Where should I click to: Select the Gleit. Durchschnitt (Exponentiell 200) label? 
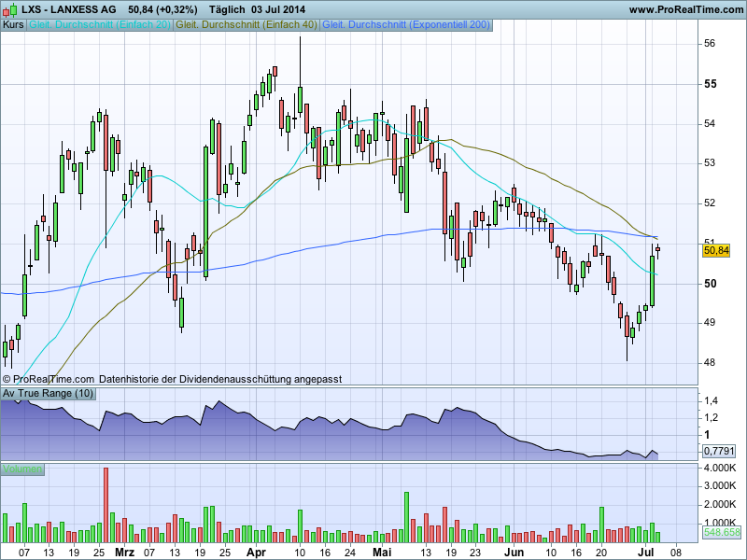tap(406, 25)
